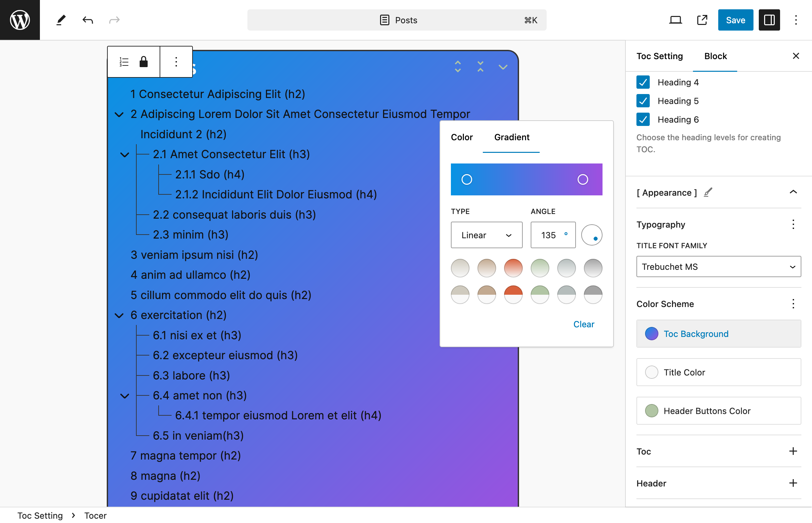Clear the current gradient
Screen dimensions: 812x523
[x=584, y=324]
